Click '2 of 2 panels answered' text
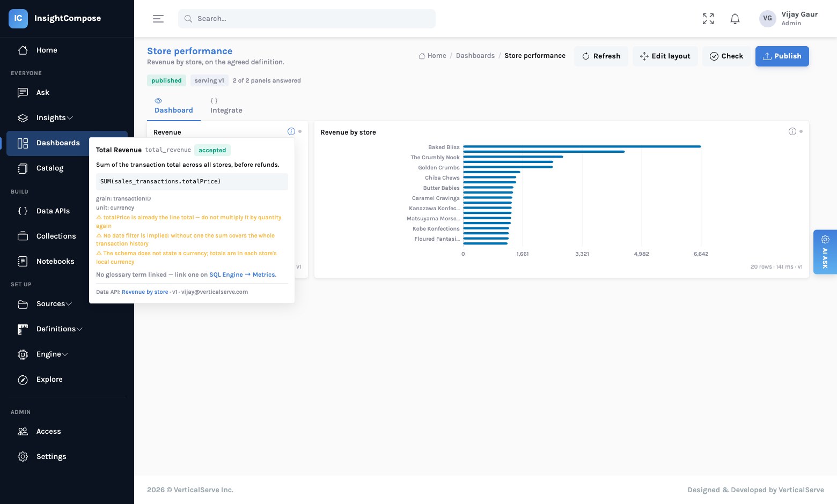 point(267,80)
